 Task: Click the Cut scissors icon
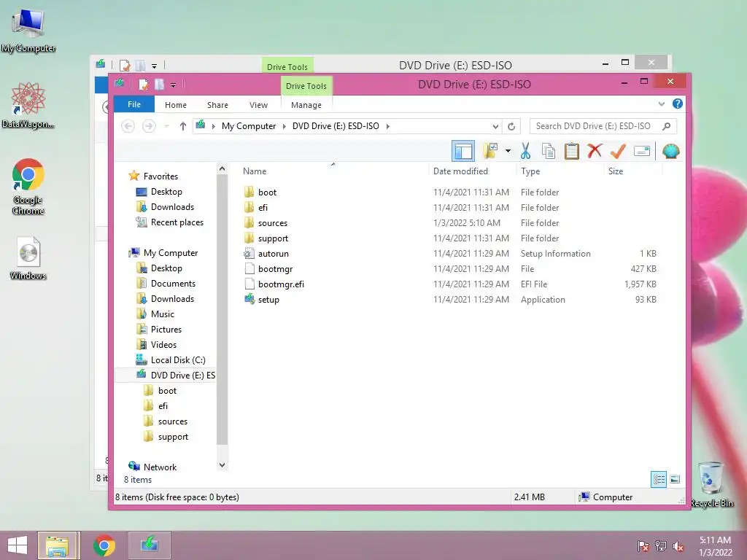tap(525, 151)
